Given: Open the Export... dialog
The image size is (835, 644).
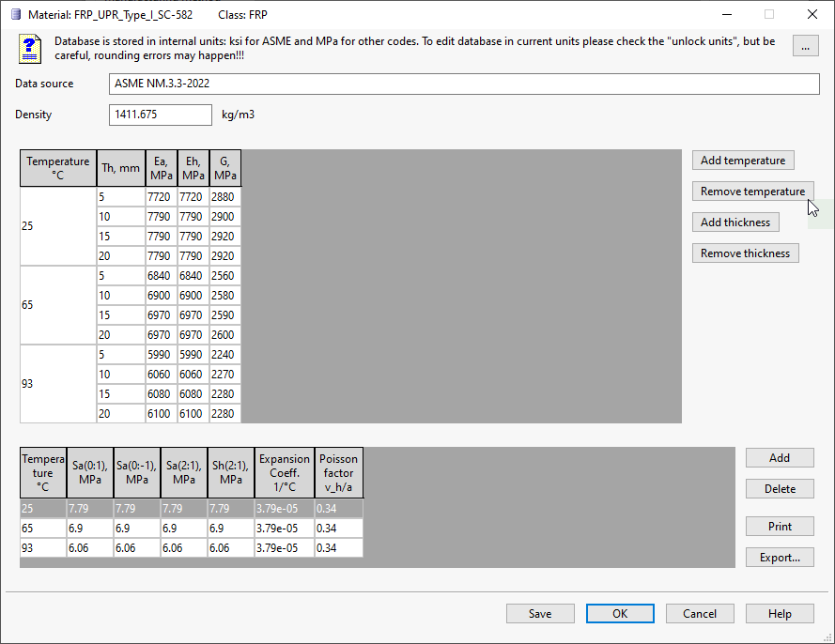Looking at the screenshot, I should pos(780,558).
